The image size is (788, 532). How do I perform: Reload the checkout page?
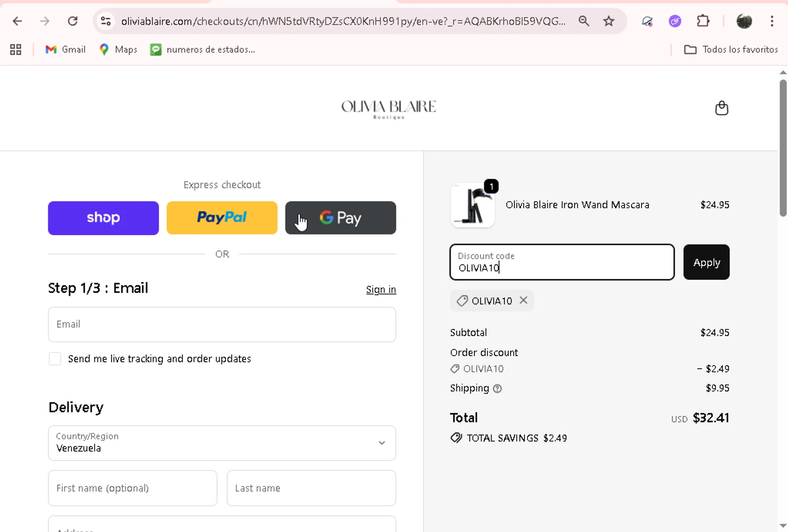(x=72, y=21)
